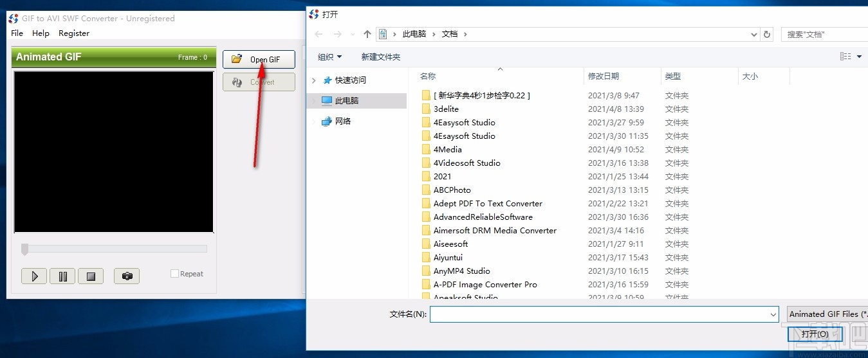
Task: Click the 新建文件夹 button
Action: (381, 57)
